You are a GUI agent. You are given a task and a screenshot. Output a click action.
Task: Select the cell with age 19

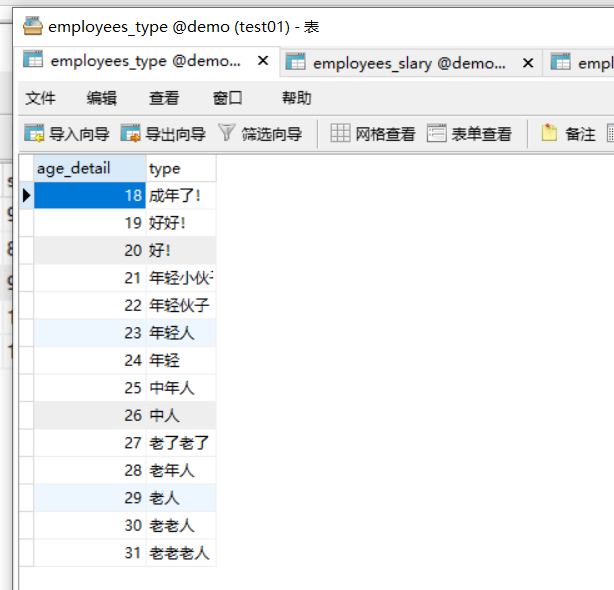[90, 223]
